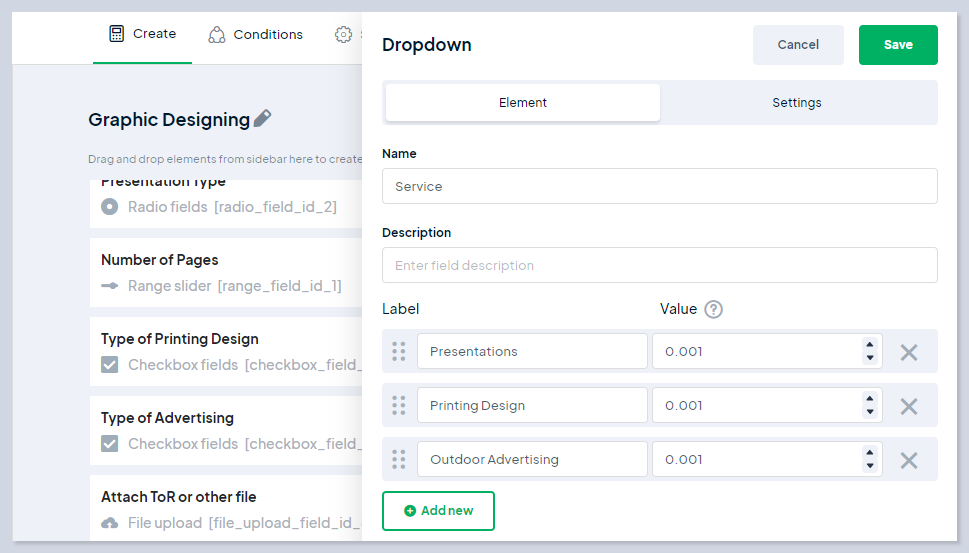Click the drag handle for Printing Design

pyautogui.click(x=398, y=406)
